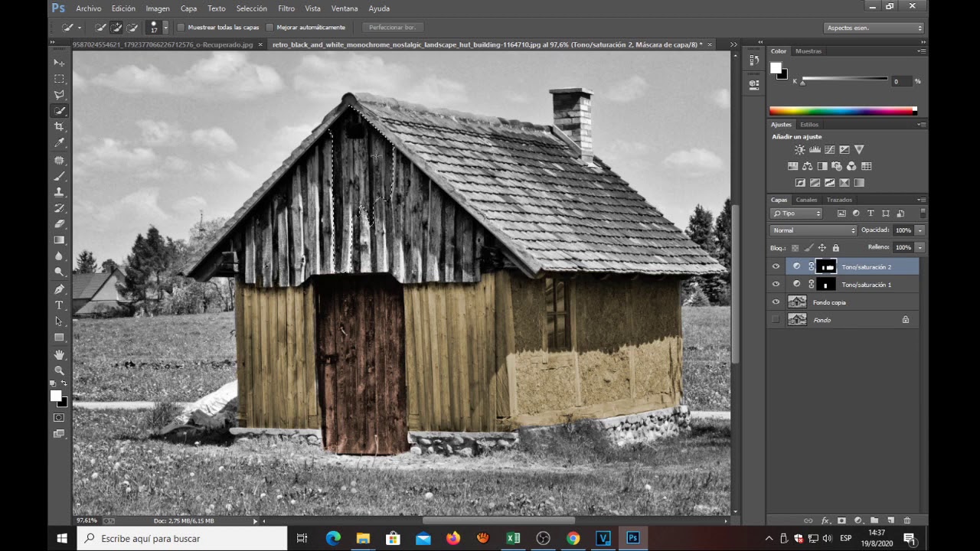Click the layer styles fx icon

(x=825, y=520)
